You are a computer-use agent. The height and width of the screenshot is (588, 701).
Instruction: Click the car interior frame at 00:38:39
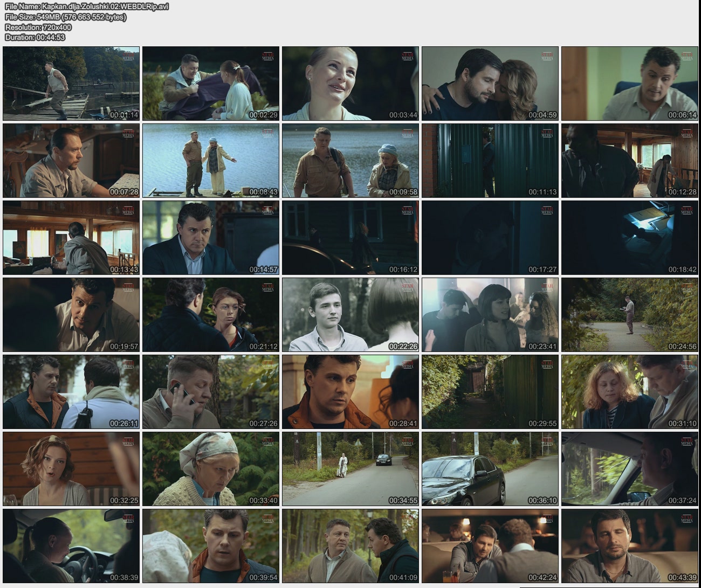click(71, 546)
